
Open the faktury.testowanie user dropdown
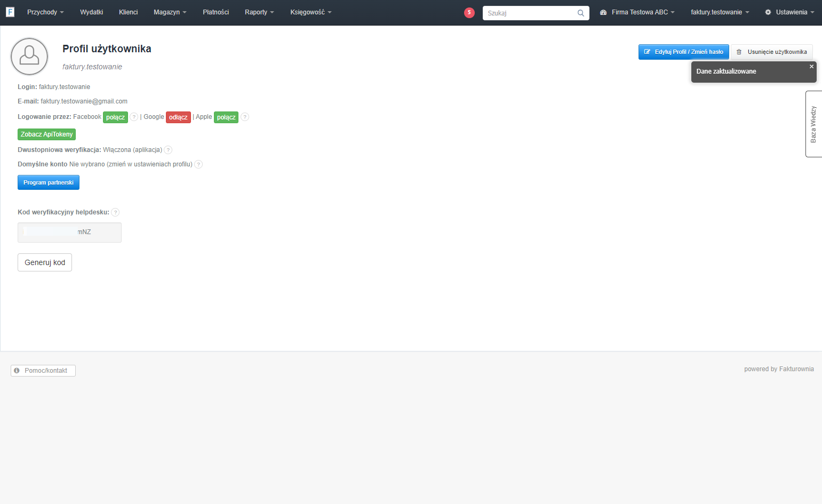[720, 12]
